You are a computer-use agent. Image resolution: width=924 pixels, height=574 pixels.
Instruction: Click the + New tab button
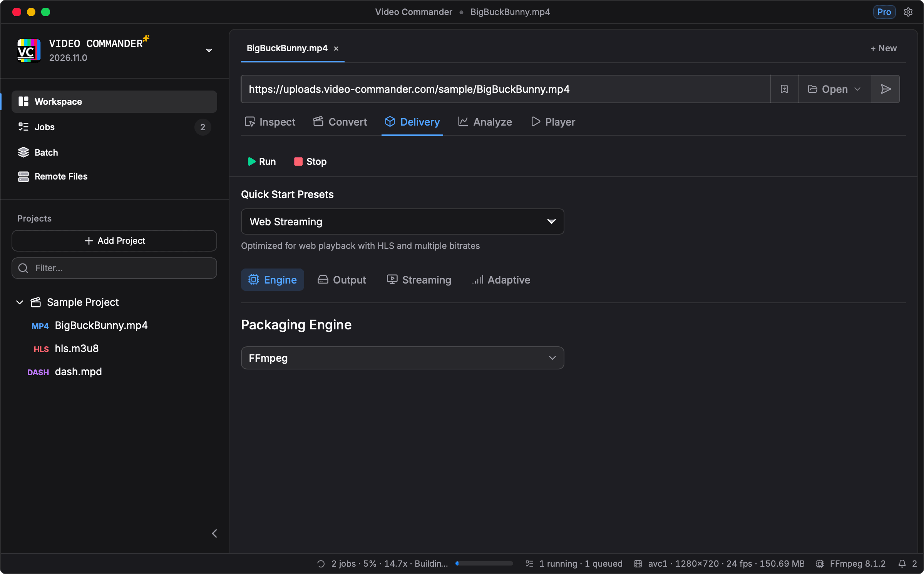coord(884,48)
